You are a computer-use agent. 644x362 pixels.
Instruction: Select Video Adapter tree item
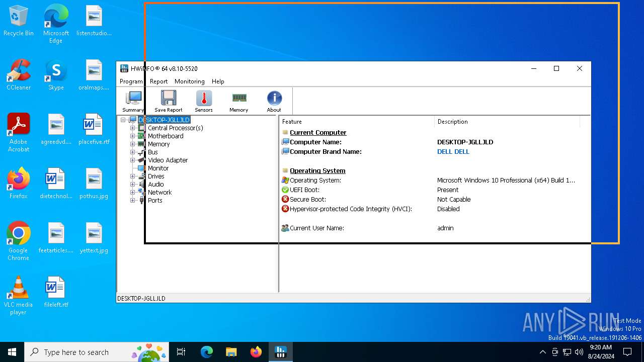(168, 160)
